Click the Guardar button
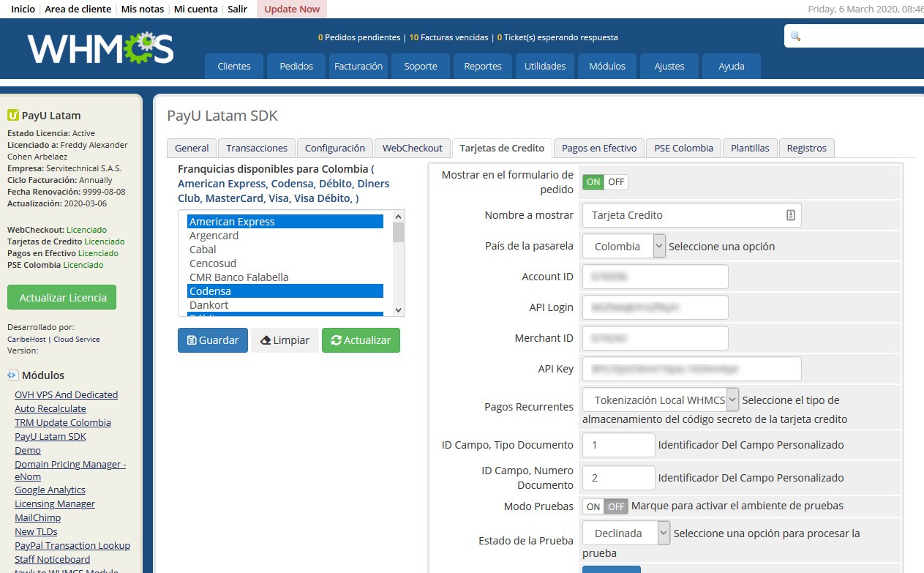 [x=213, y=340]
